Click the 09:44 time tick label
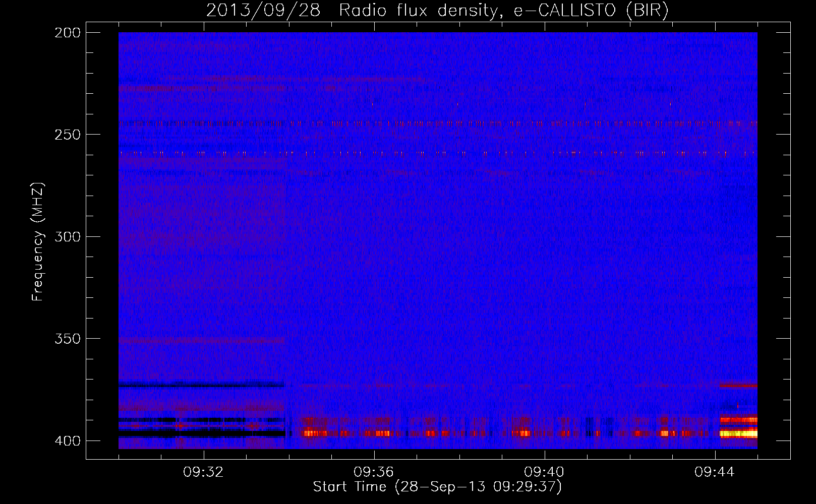 pyautogui.click(x=715, y=472)
